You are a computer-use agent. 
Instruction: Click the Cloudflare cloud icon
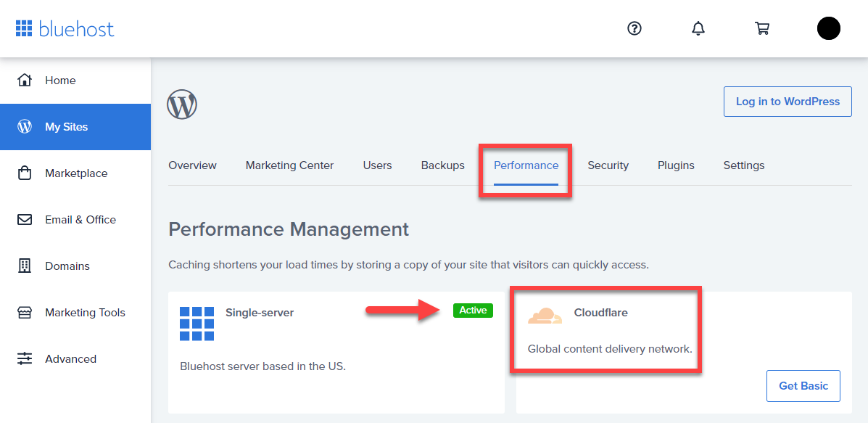(545, 316)
